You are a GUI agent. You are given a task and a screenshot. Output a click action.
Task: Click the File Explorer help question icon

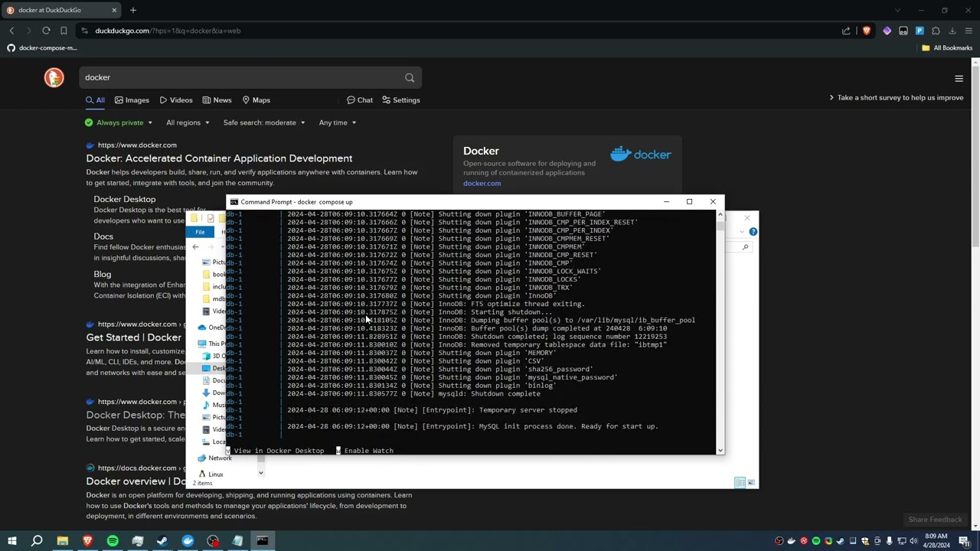753,232
